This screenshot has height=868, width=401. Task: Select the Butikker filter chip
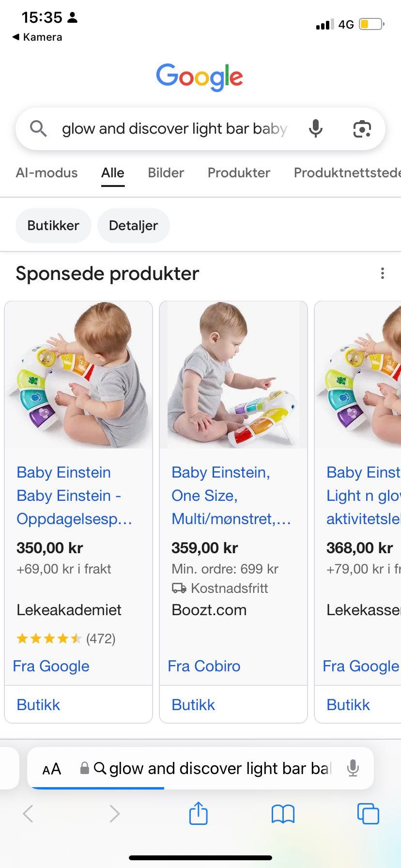(53, 226)
